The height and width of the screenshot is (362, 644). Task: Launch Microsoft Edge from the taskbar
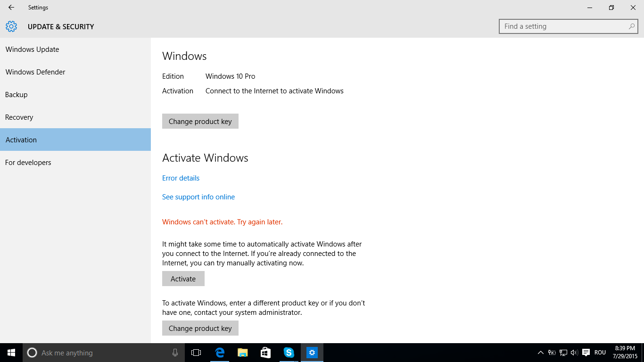click(219, 353)
